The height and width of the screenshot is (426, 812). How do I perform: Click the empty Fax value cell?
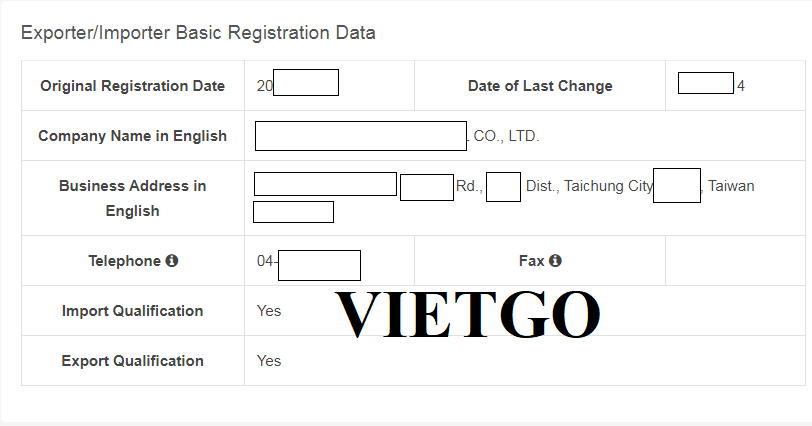735,261
